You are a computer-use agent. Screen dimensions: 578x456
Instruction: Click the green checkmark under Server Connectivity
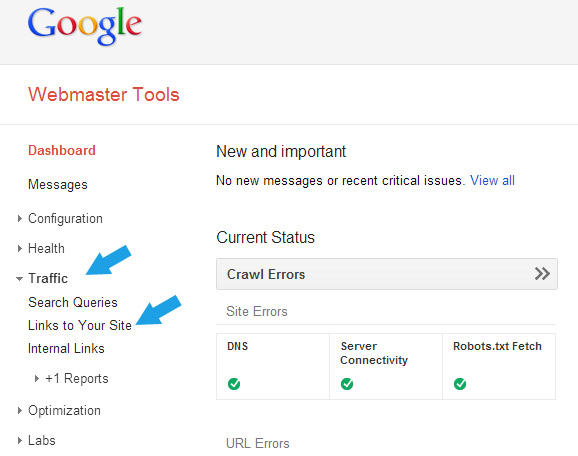pyautogui.click(x=347, y=384)
